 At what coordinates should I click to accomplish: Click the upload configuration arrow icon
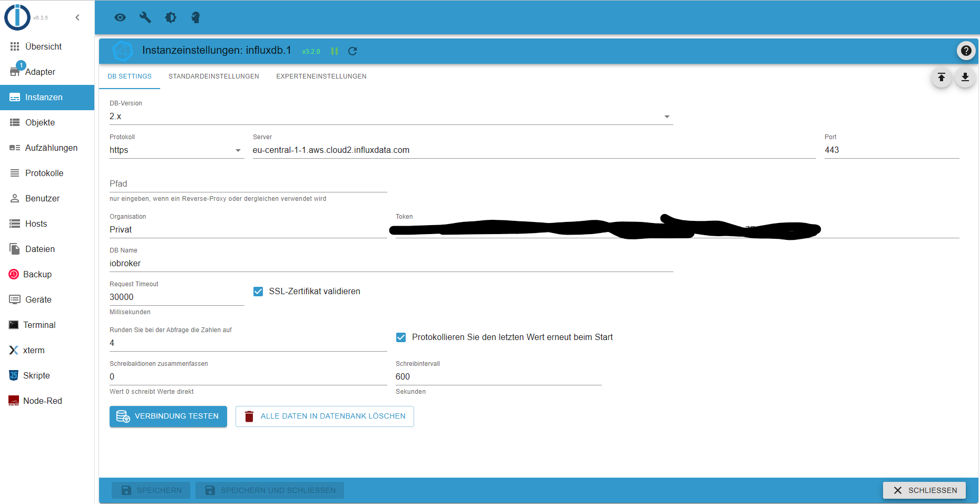coord(941,77)
